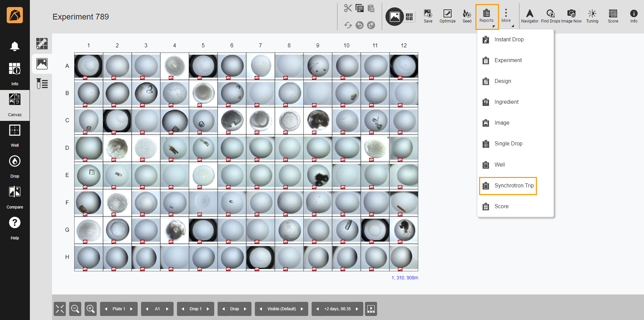This screenshot has width=644, height=320.
Task: Click the scissors cut icon
Action: click(x=348, y=8)
